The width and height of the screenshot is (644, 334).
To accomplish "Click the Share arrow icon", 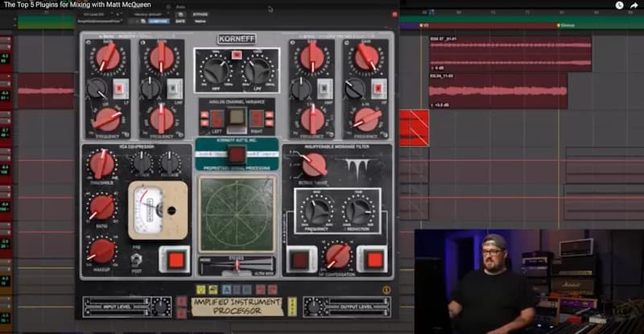I will click(x=634, y=5).
